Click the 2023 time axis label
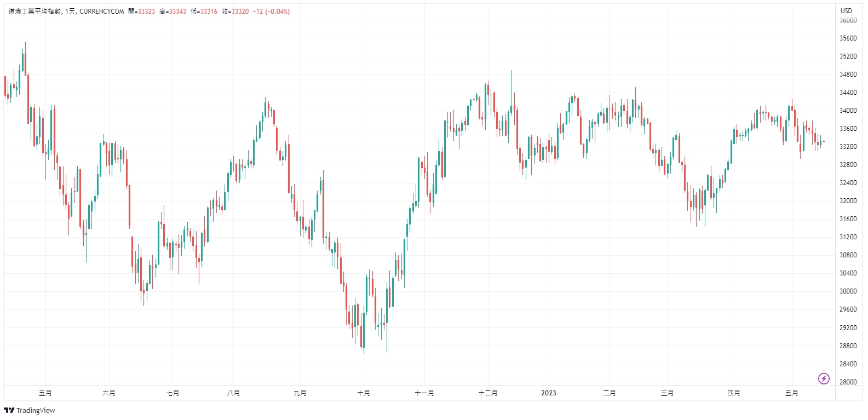868x420 pixels. (x=549, y=393)
